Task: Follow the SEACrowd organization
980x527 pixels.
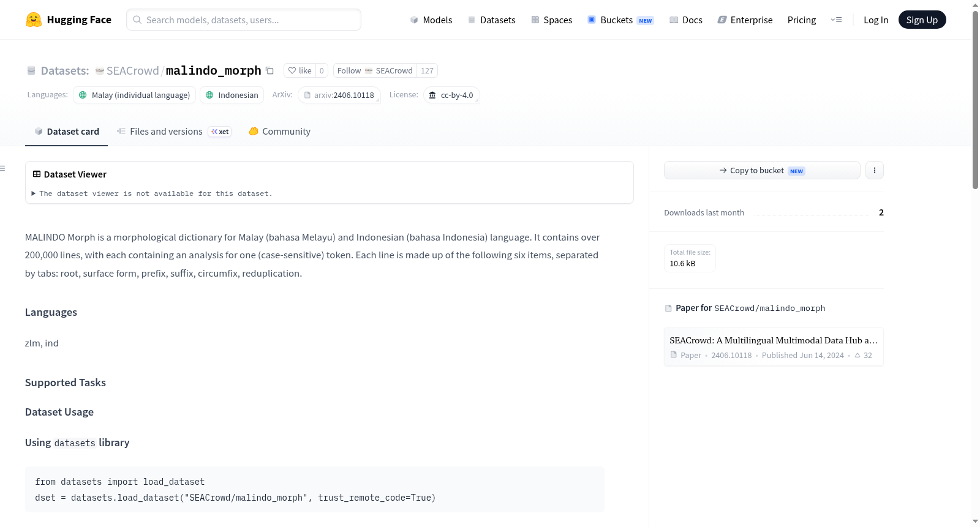Action: [375, 70]
